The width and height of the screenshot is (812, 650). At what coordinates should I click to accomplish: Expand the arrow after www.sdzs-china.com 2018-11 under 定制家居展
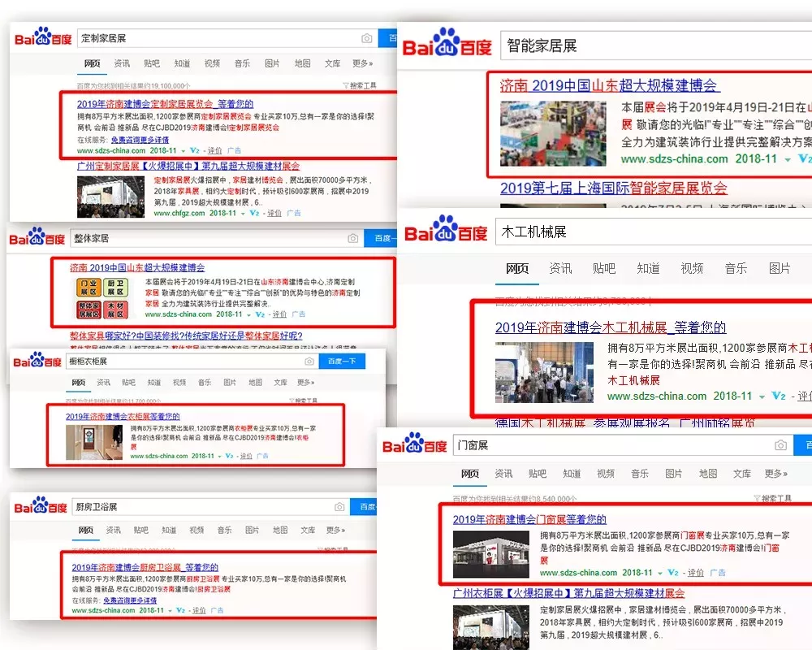184,151
